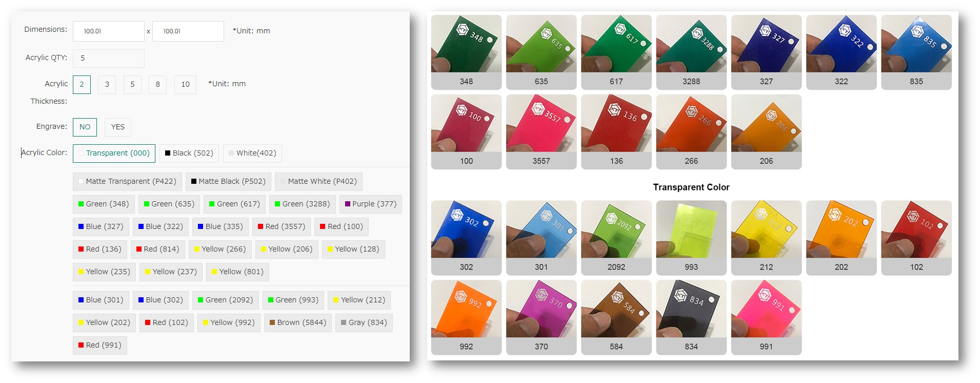
Task: Select the Brown (5844) color option
Action: point(298,323)
